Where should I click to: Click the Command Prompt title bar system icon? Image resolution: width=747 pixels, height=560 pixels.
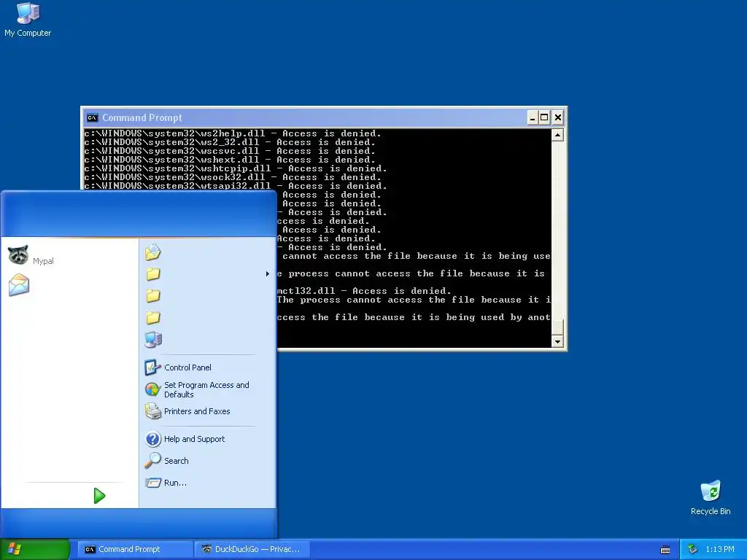(x=93, y=117)
